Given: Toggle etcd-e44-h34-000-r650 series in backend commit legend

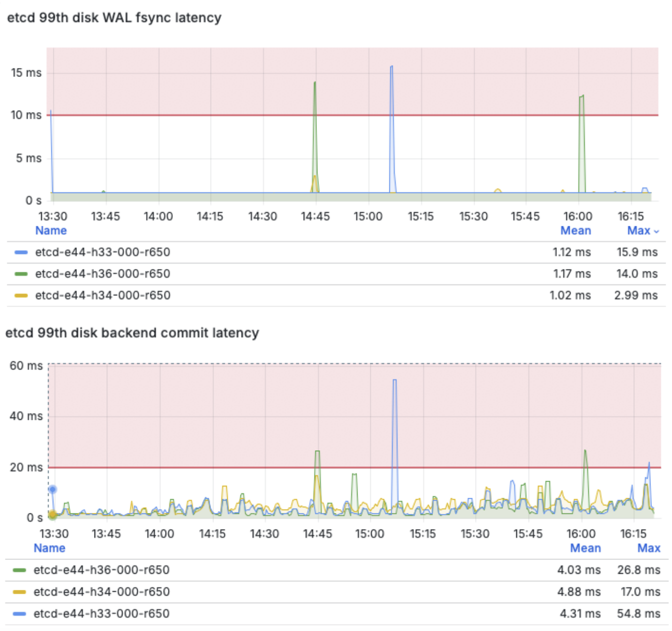Looking at the screenshot, I should click(x=101, y=592).
